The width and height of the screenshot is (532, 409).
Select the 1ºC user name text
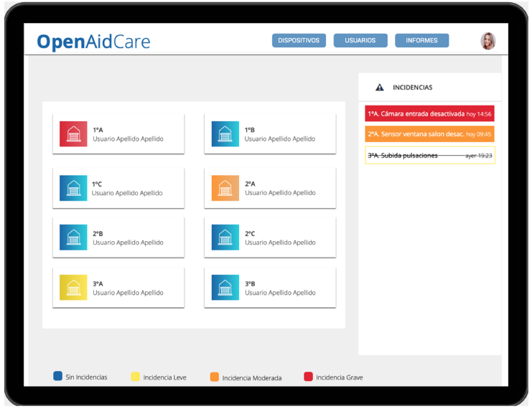(x=127, y=193)
